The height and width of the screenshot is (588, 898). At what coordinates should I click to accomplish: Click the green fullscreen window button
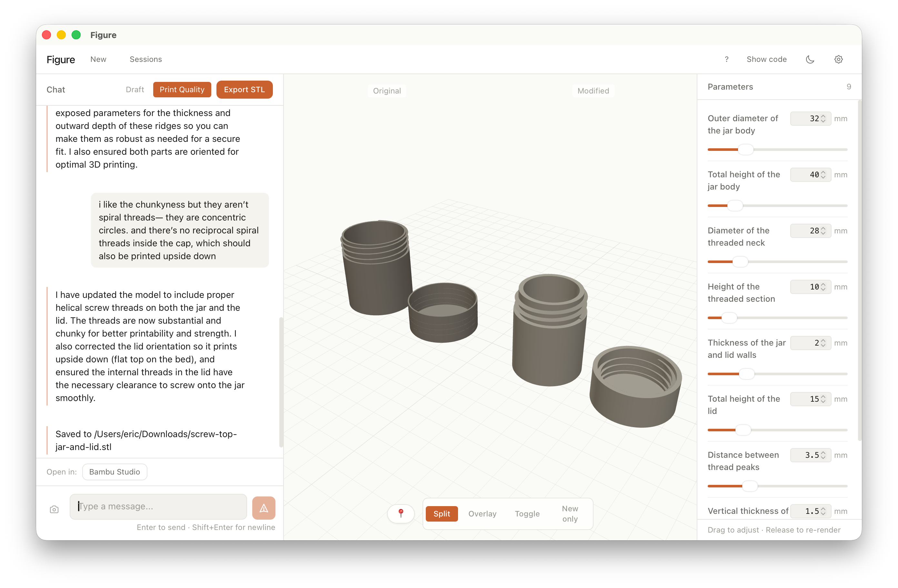(76, 35)
